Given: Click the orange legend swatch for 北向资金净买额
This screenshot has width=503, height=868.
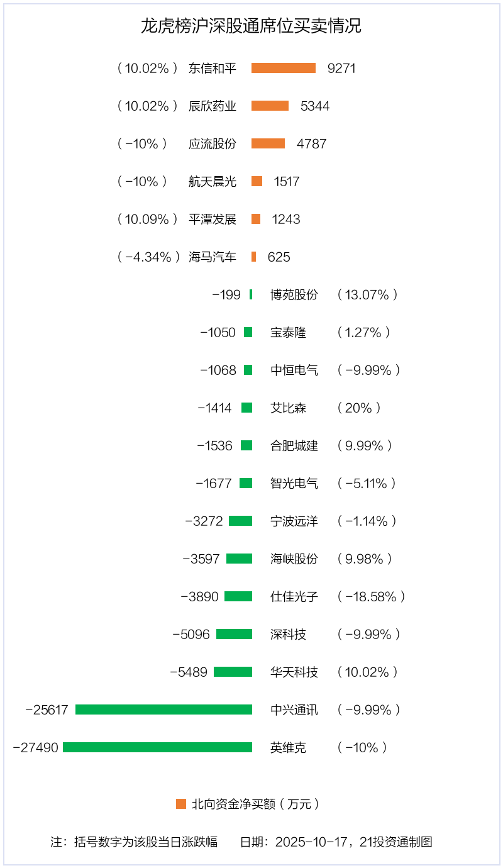Looking at the screenshot, I should tap(181, 804).
